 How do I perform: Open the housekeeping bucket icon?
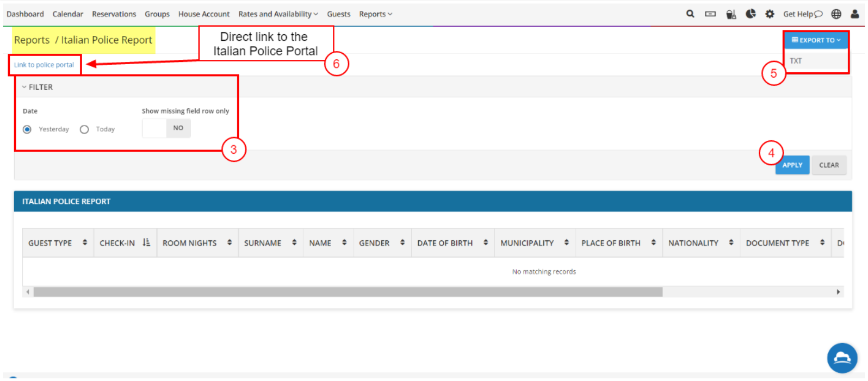point(730,14)
